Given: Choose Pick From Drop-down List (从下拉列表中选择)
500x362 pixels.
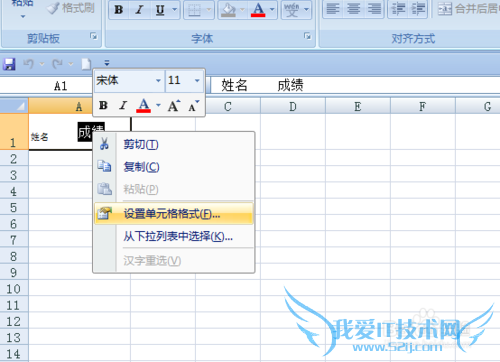Looking at the screenshot, I should click(174, 237).
